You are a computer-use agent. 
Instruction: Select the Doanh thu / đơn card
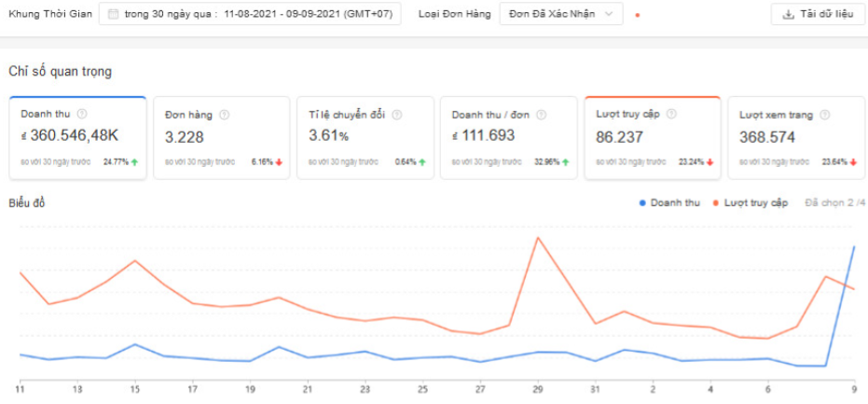[509, 138]
